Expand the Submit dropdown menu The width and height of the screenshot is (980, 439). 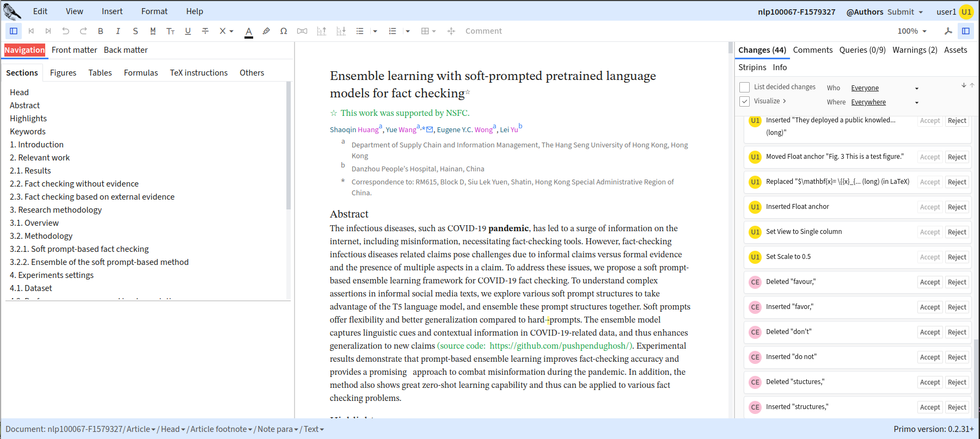pos(905,12)
